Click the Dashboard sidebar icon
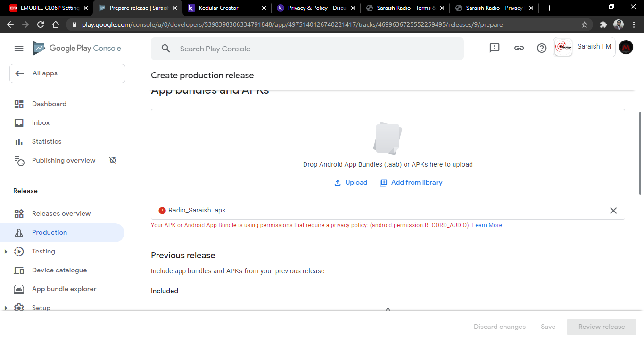This screenshot has width=644, height=343. tap(19, 104)
